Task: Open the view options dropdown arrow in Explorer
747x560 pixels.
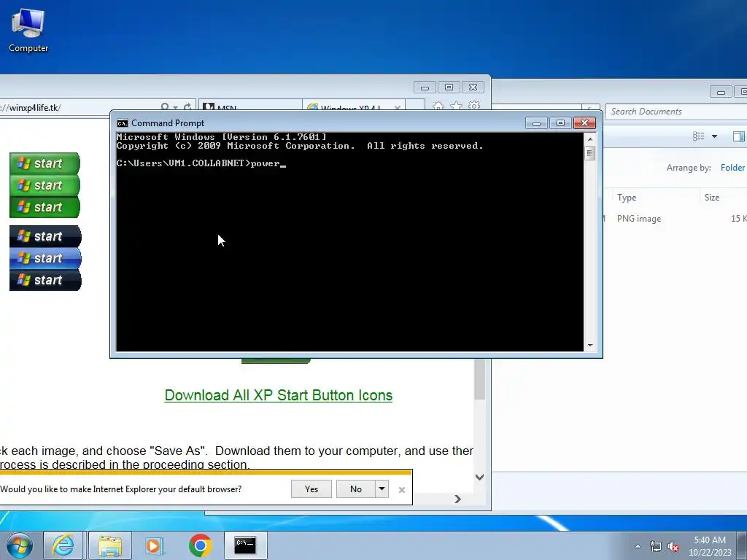Action: pyautogui.click(x=715, y=136)
